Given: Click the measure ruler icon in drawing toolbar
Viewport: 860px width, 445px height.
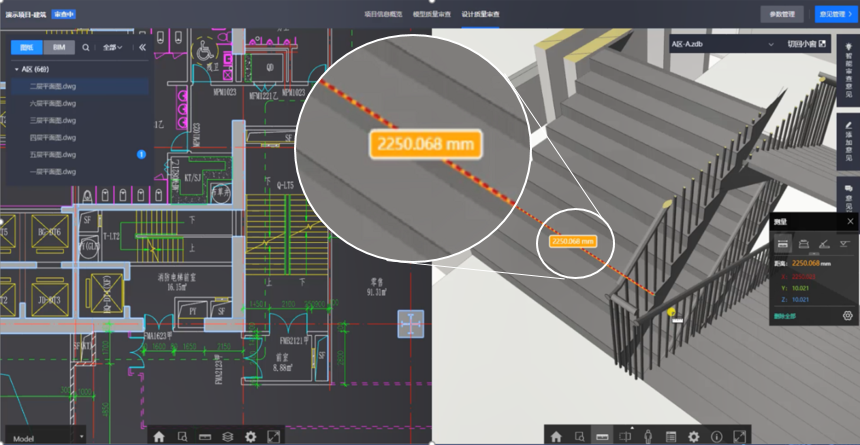Looking at the screenshot, I should click(x=204, y=436).
